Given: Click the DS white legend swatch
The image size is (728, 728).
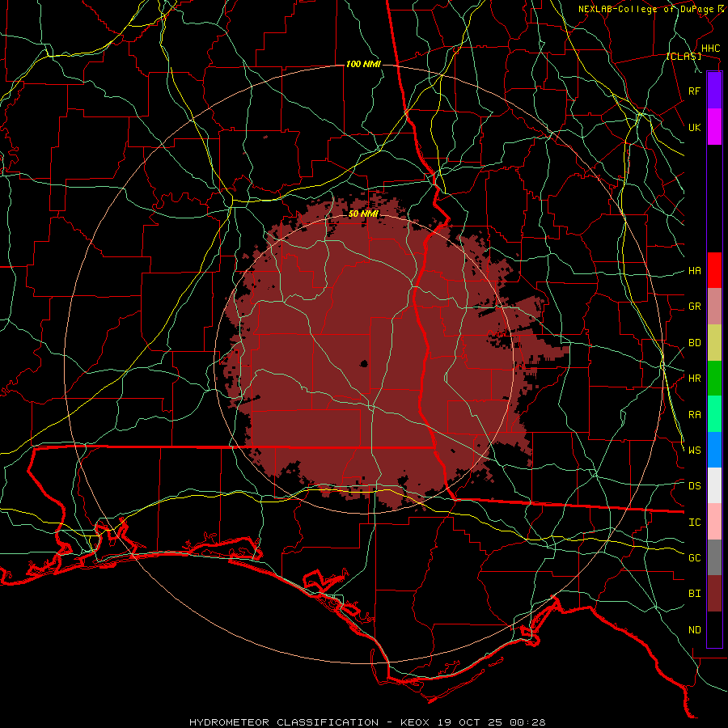Looking at the screenshot, I should pyautogui.click(x=714, y=485).
